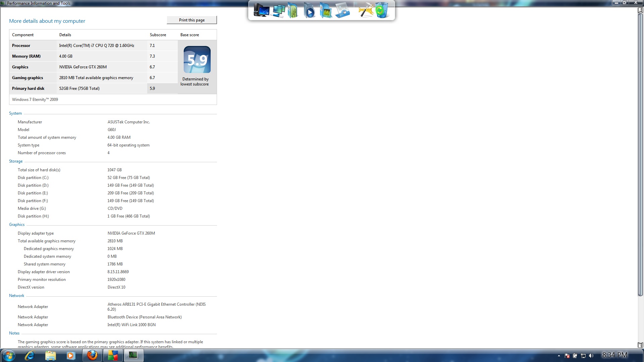Click the 1047 GB total disk size

click(x=115, y=170)
